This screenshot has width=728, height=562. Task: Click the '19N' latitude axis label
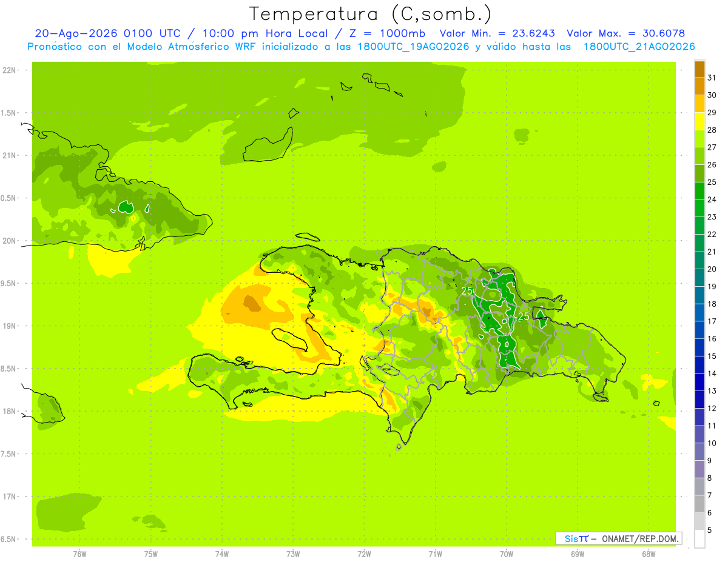point(10,326)
